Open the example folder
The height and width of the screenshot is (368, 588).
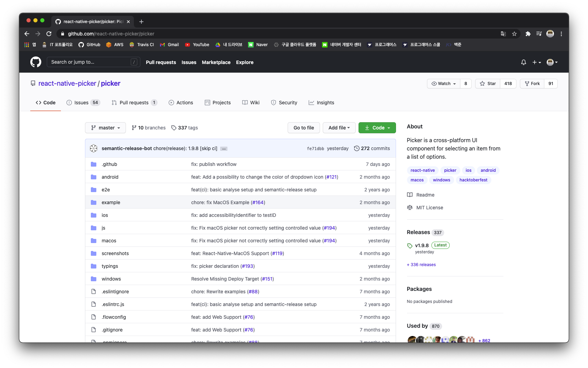pyautogui.click(x=111, y=202)
